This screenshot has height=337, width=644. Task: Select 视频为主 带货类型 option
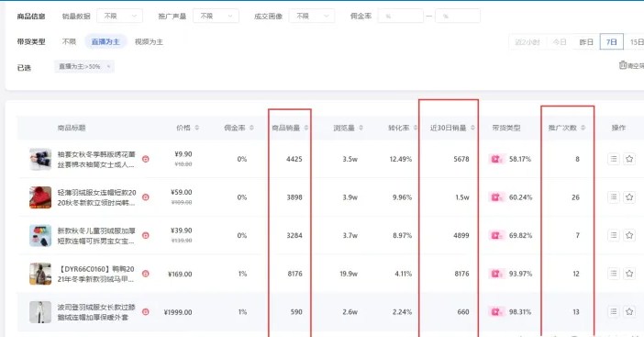coord(149,42)
